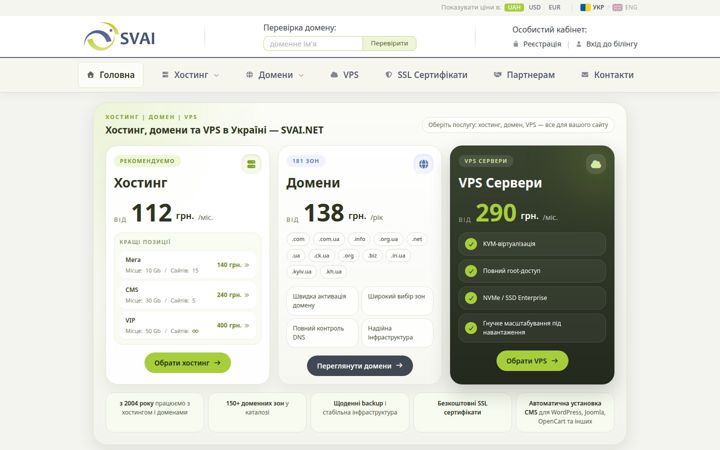Click the server icon on Хостинг card

[251, 164]
